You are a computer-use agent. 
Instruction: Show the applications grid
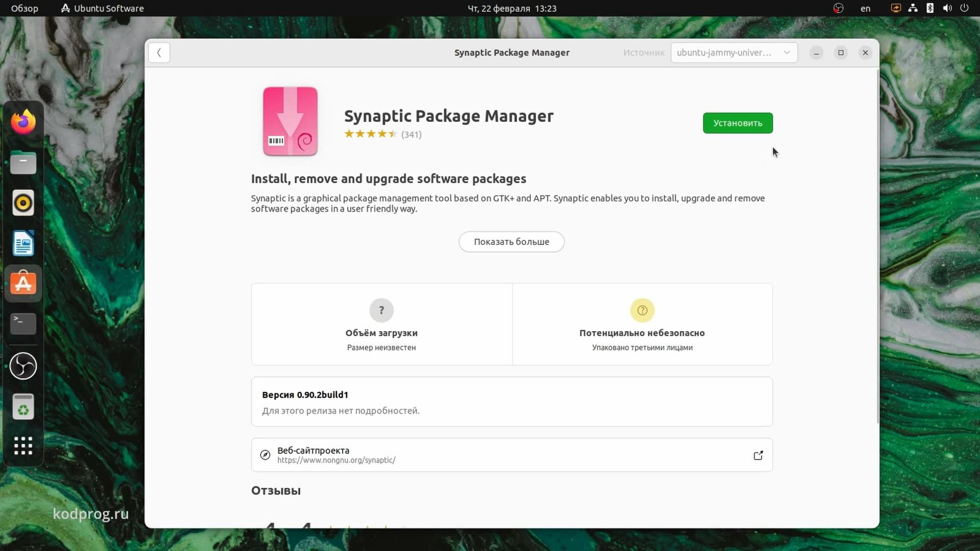23,445
